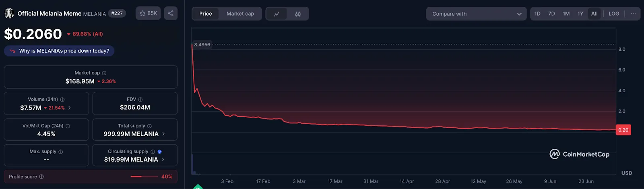Set chart range to 1D

(537, 14)
